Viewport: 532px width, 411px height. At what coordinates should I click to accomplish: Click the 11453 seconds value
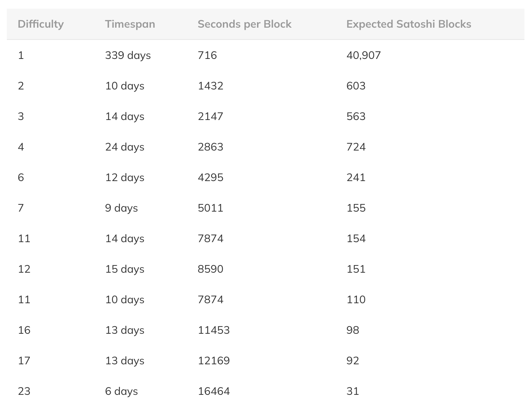tap(214, 330)
